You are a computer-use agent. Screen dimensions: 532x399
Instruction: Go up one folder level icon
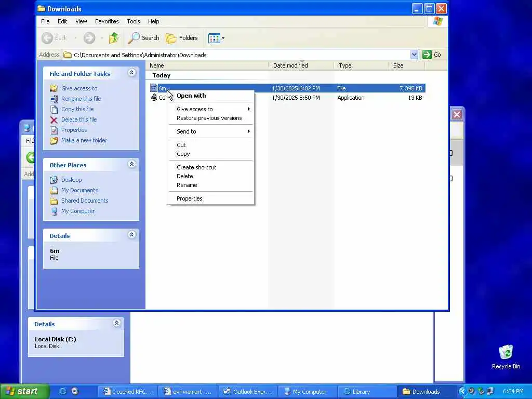[x=114, y=38]
